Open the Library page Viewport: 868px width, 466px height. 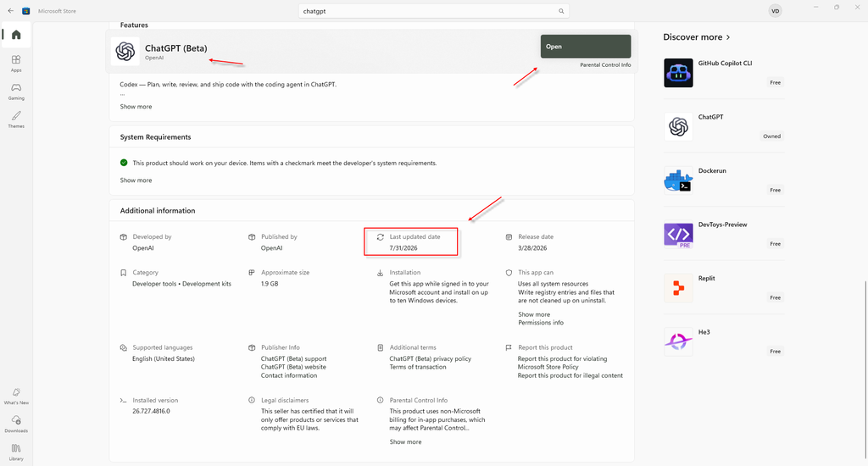16,452
